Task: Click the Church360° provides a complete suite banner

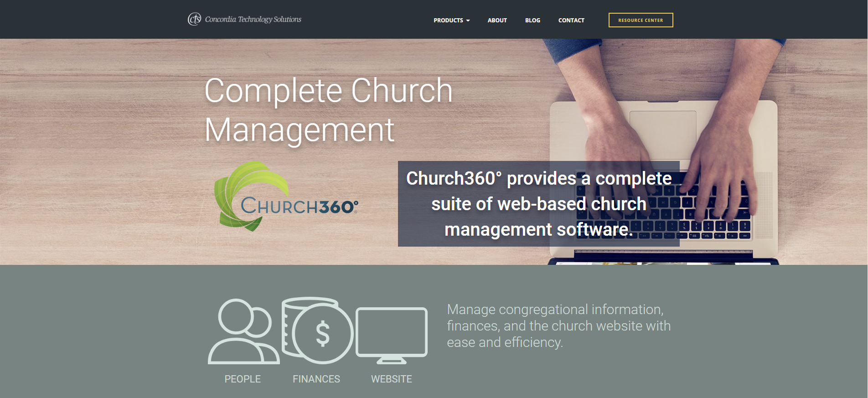Action: [x=539, y=204]
